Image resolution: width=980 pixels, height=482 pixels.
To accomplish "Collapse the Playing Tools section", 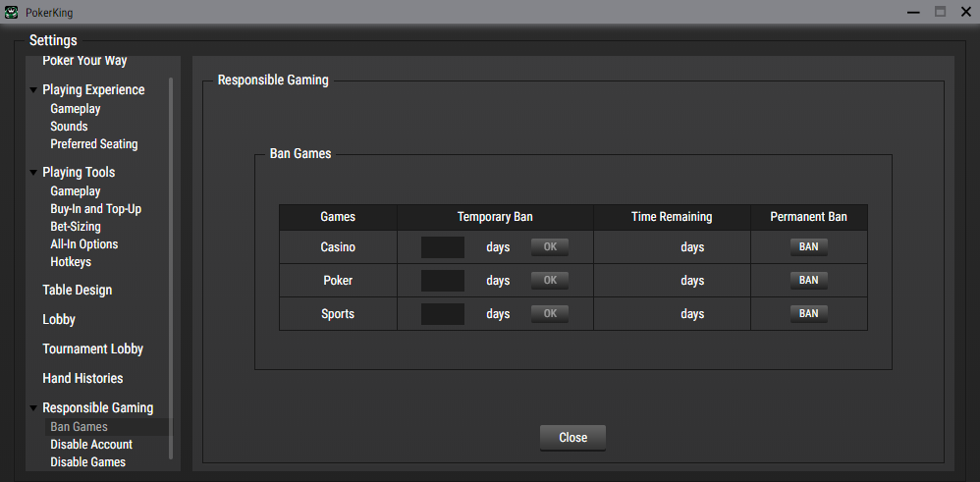I will click(33, 173).
